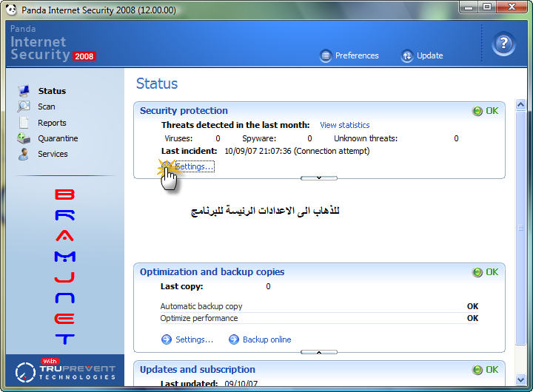Click the Scan magnifier icon
Screen dimensions: 533x392
(24, 107)
